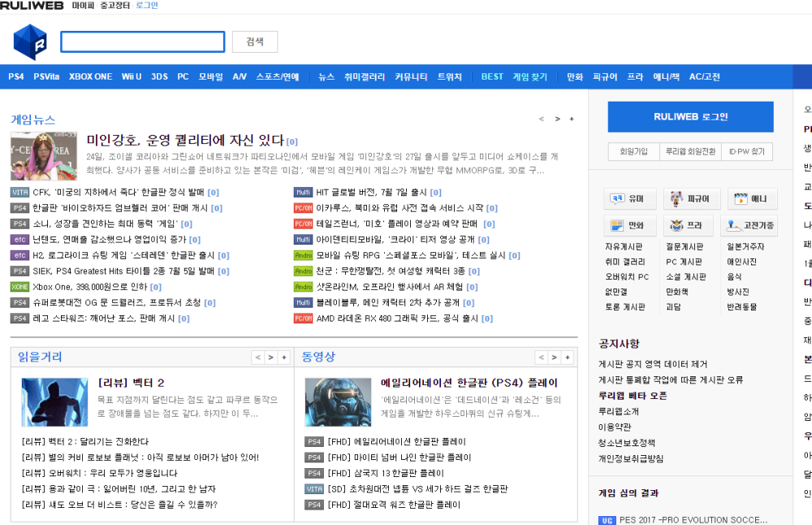
Task: Expand 읽을거리 section with plus button
Action: click(283, 358)
